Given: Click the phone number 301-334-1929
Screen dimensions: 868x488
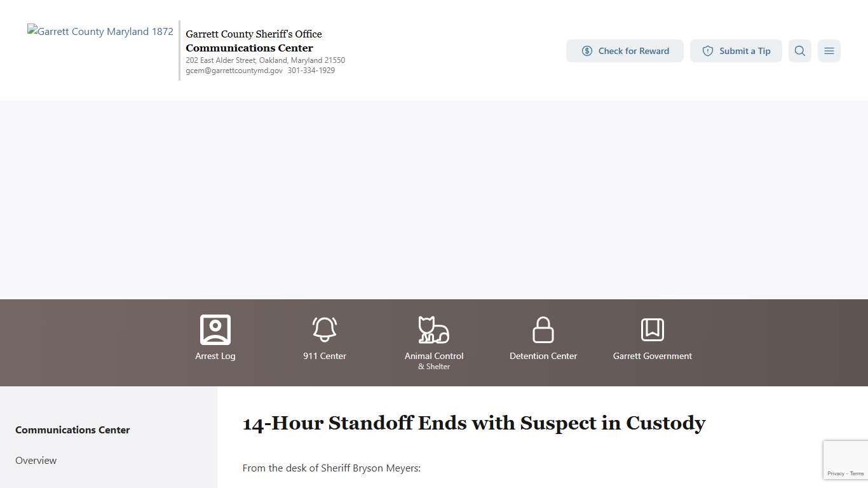Looking at the screenshot, I should [x=311, y=71].
